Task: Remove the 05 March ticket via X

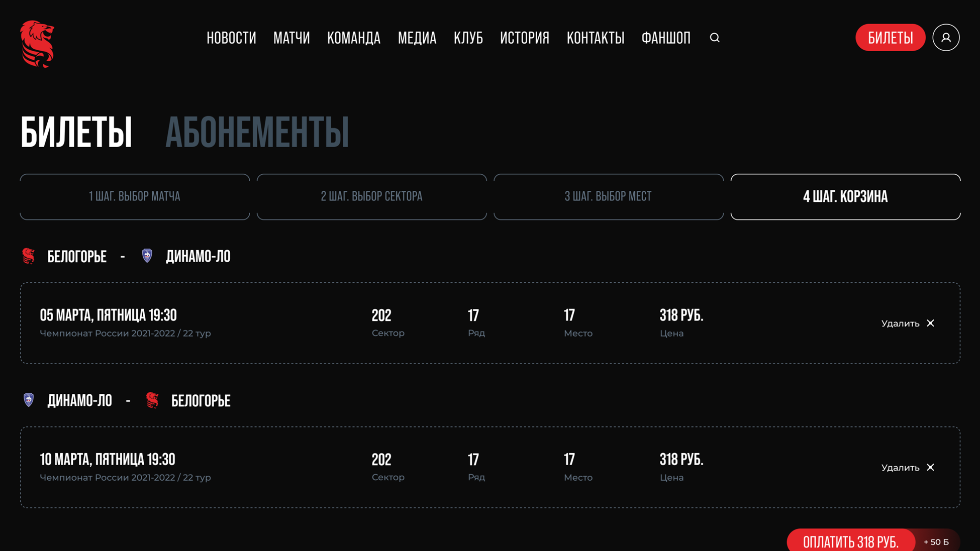Action: click(930, 323)
